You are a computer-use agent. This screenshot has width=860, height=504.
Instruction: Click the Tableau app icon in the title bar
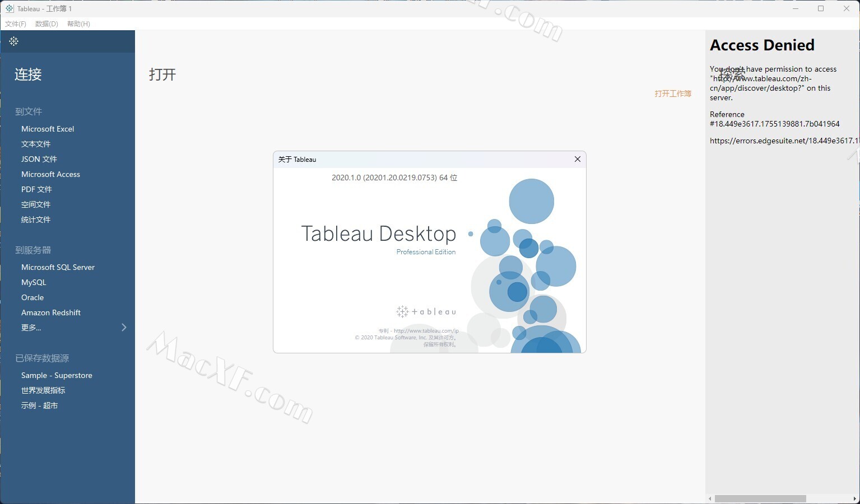(10, 8)
